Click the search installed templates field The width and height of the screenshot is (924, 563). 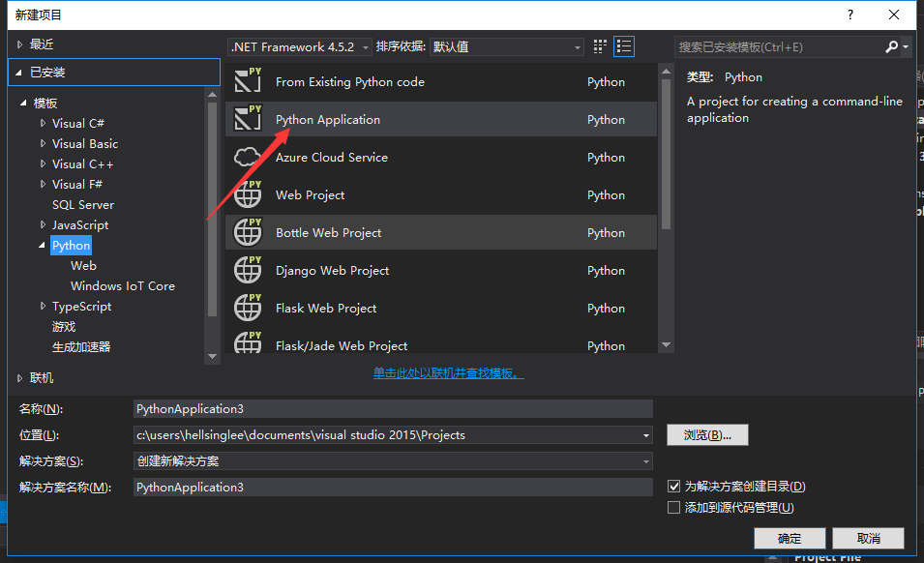point(778,47)
